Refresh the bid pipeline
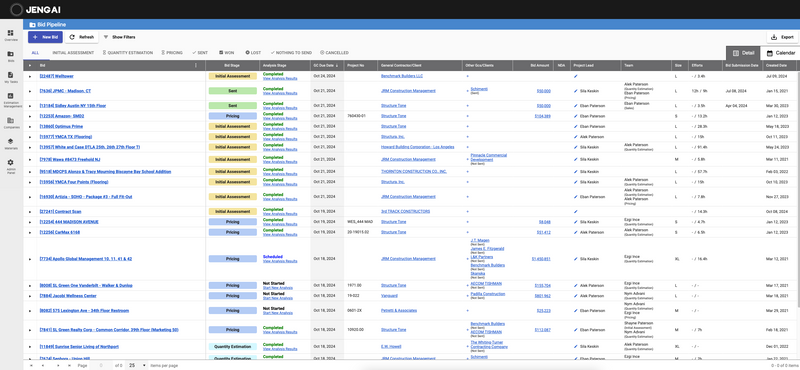This screenshot has height=370, width=800. click(x=82, y=37)
